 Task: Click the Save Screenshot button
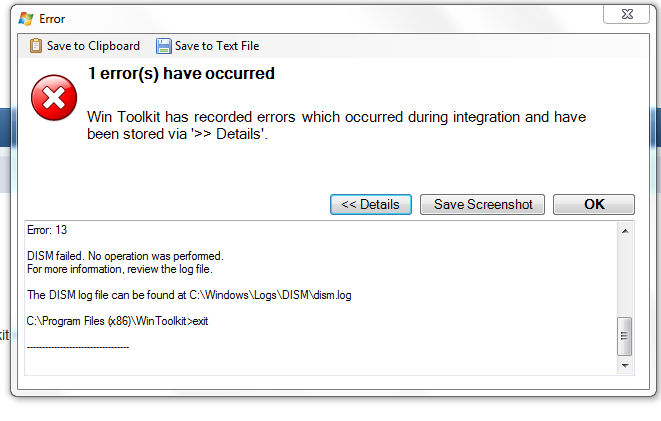coord(482,204)
